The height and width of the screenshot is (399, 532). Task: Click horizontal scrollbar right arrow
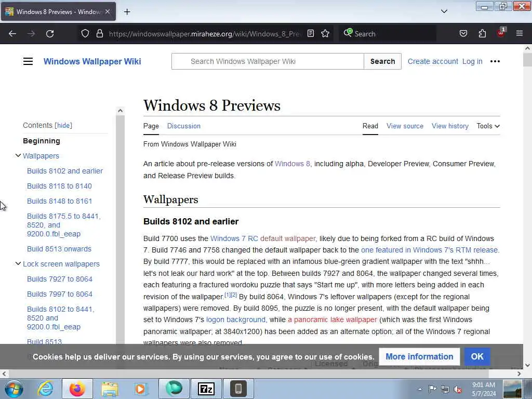(x=519, y=374)
